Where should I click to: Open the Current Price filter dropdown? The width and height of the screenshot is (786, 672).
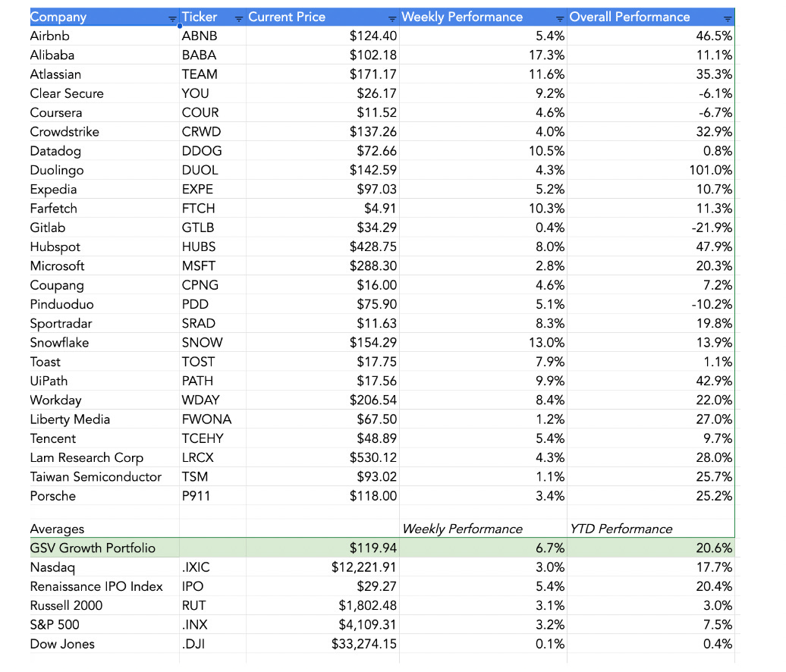tap(392, 18)
